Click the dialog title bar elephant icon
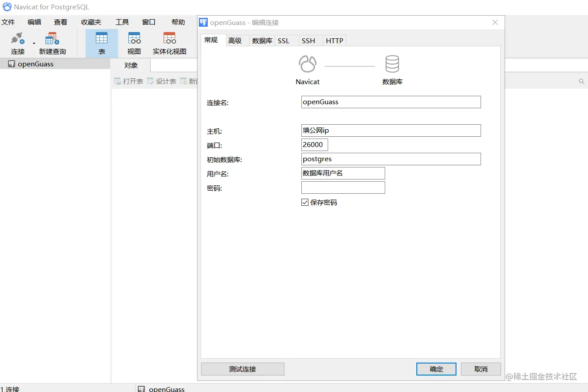588x392 pixels. [x=204, y=22]
